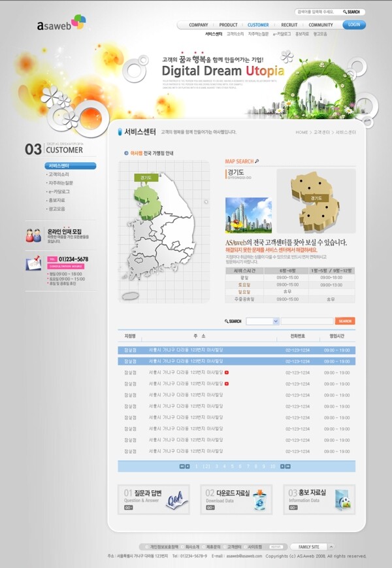Click the information data folder icon
This screenshot has height=568, width=392.
342,500
